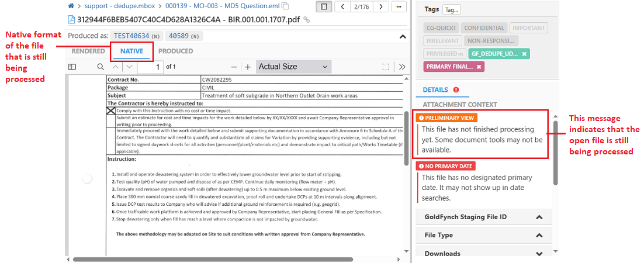Apply the CG-QUICK1 tag
Image resolution: width=644 pixels, height=266 pixels.
[x=441, y=28]
